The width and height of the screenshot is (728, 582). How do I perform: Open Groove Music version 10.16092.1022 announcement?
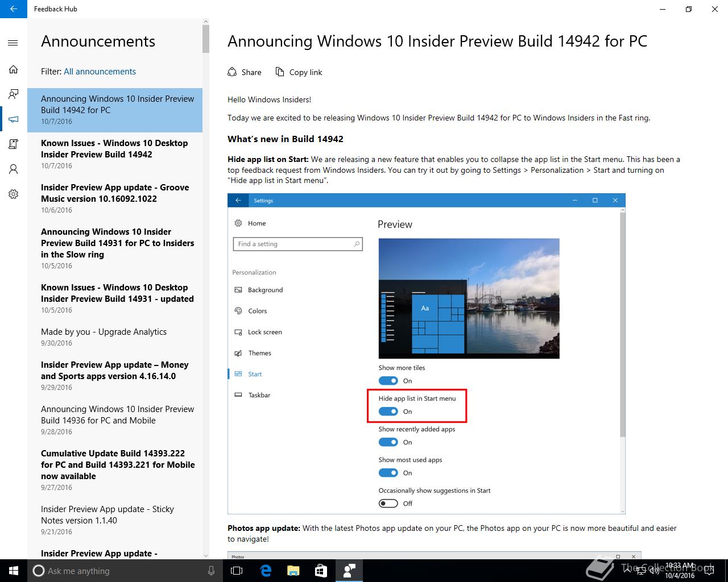(x=115, y=199)
